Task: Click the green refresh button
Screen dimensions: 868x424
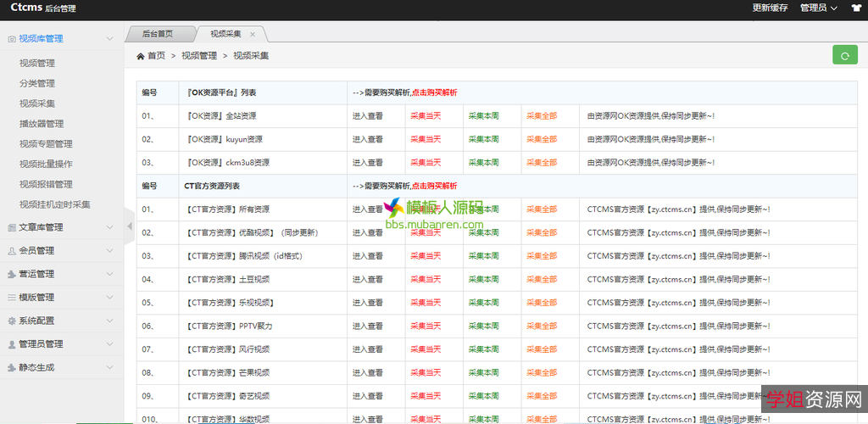Action: (x=845, y=55)
